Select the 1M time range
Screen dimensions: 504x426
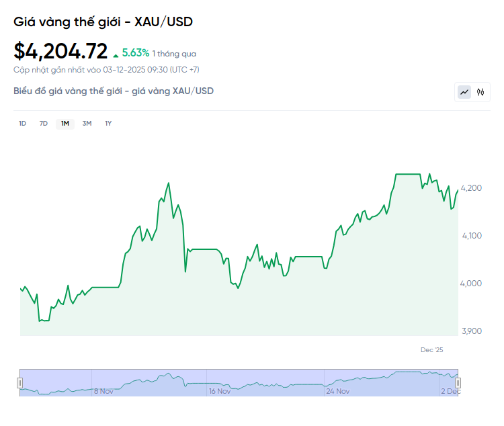[65, 124]
